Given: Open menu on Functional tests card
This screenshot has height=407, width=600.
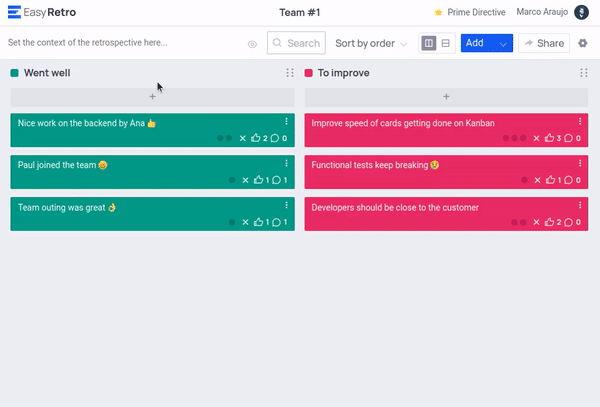Looking at the screenshot, I should 580,164.
